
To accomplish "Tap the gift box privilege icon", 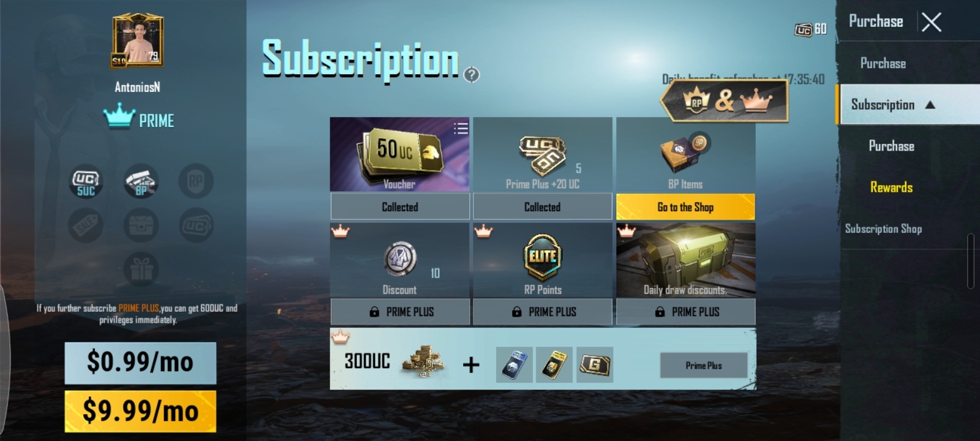I will point(141,269).
